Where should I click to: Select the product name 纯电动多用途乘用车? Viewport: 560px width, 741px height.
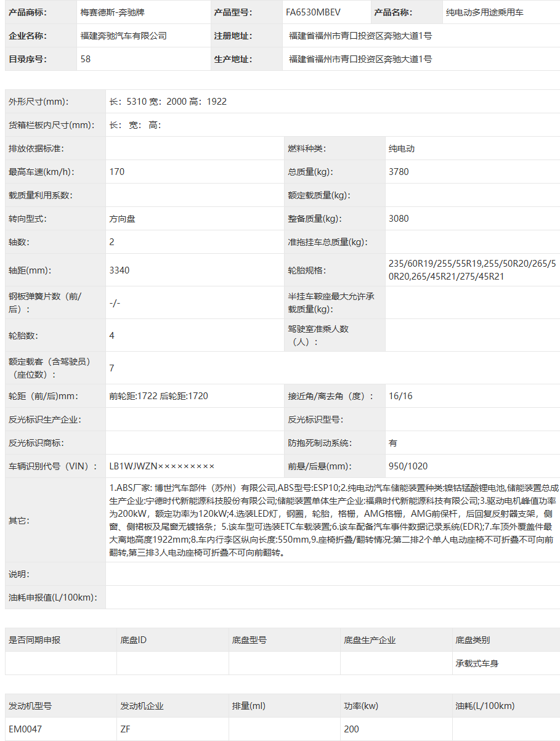[485, 12]
